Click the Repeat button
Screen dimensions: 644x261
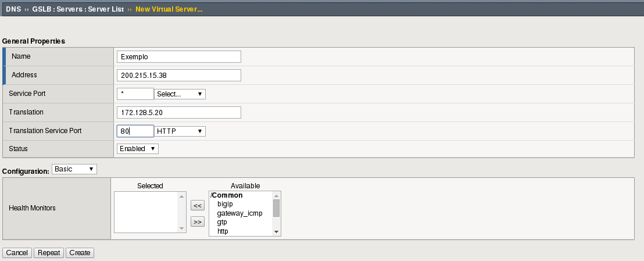tap(49, 253)
